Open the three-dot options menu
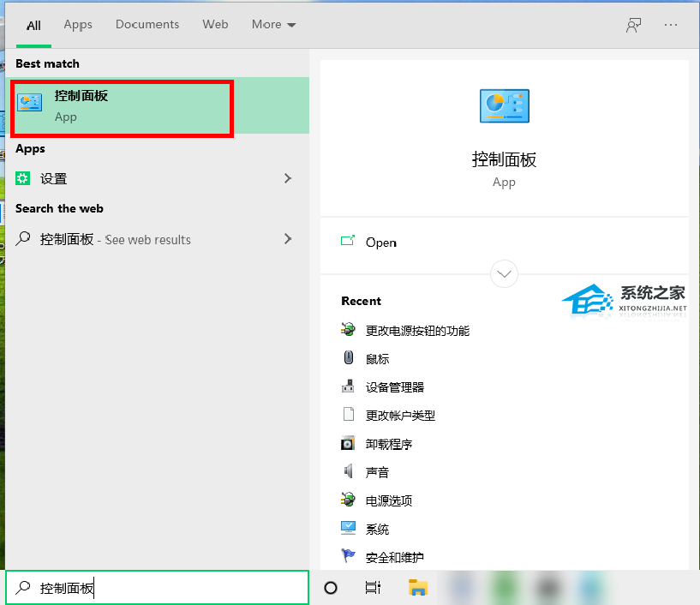The image size is (700, 605). (671, 25)
